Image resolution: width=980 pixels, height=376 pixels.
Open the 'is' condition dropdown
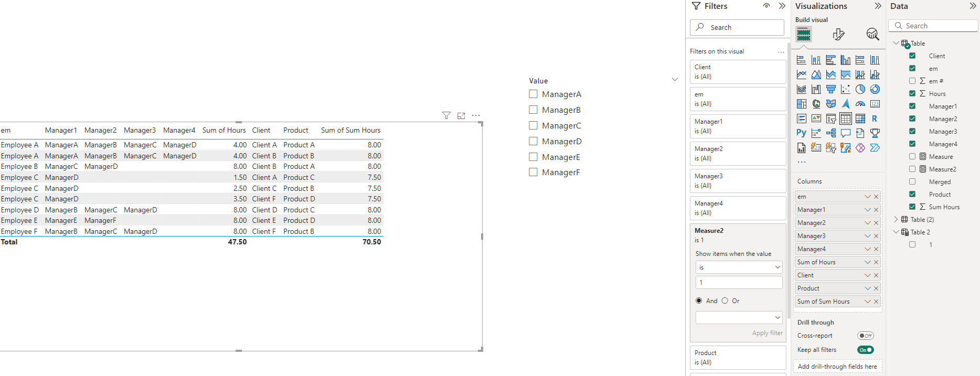click(x=739, y=267)
